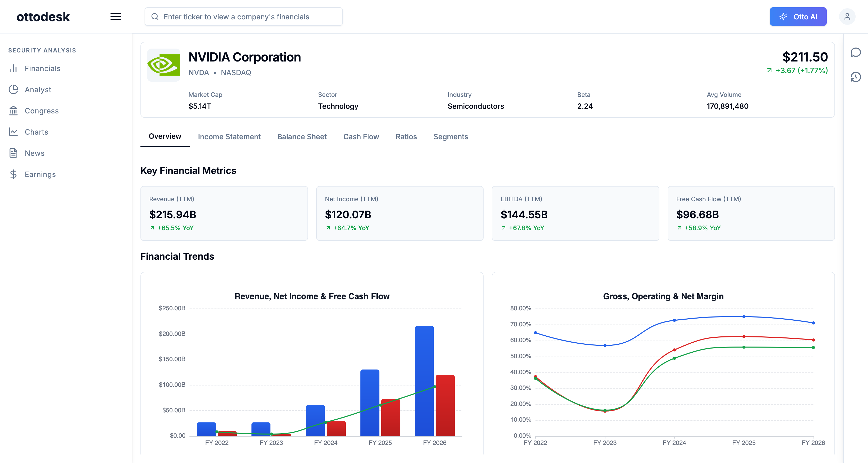This screenshot has width=868, height=463.
Task: Select the Segments tab
Action: point(451,137)
